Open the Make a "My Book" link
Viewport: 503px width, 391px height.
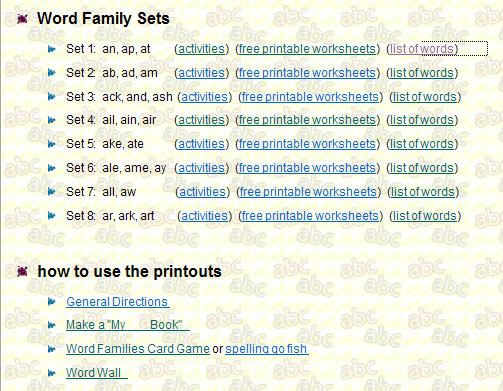click(x=128, y=325)
